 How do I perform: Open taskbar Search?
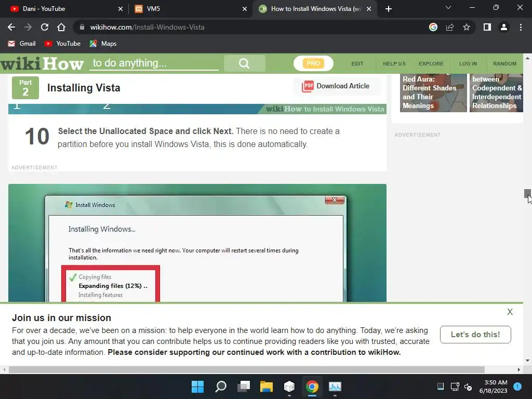[x=220, y=387]
